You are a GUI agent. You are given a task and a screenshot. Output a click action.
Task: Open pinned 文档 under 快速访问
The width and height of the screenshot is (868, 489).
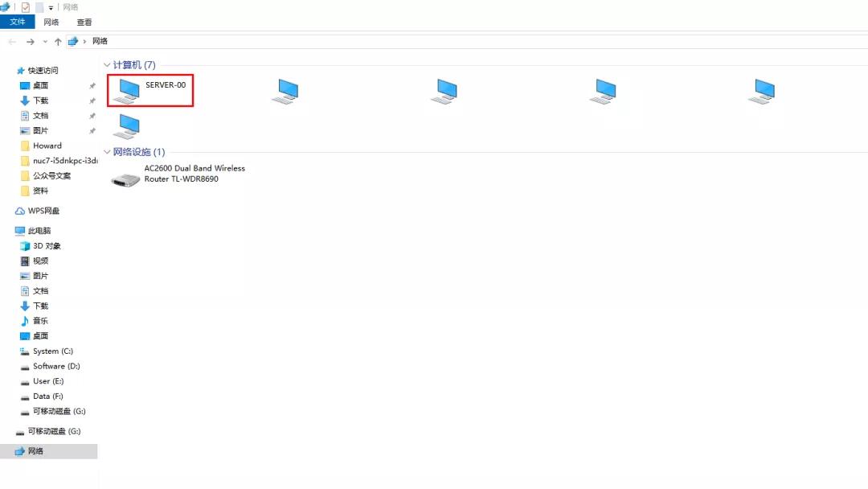pos(40,115)
